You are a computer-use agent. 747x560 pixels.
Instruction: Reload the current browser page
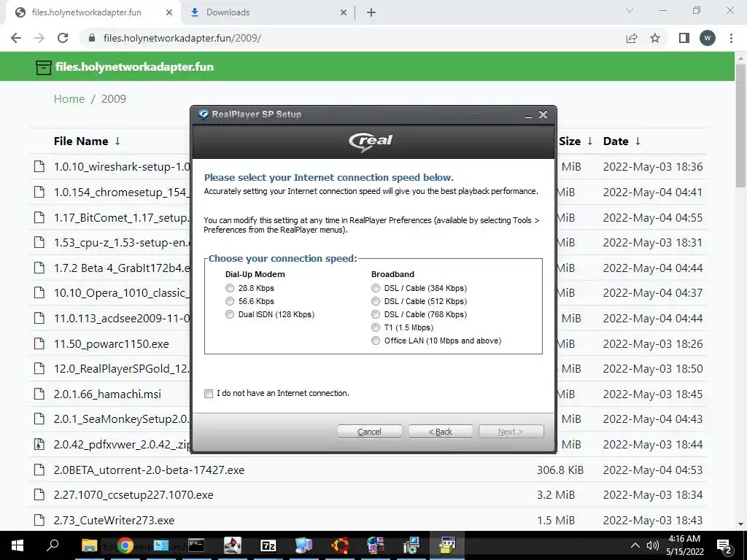[x=63, y=38]
